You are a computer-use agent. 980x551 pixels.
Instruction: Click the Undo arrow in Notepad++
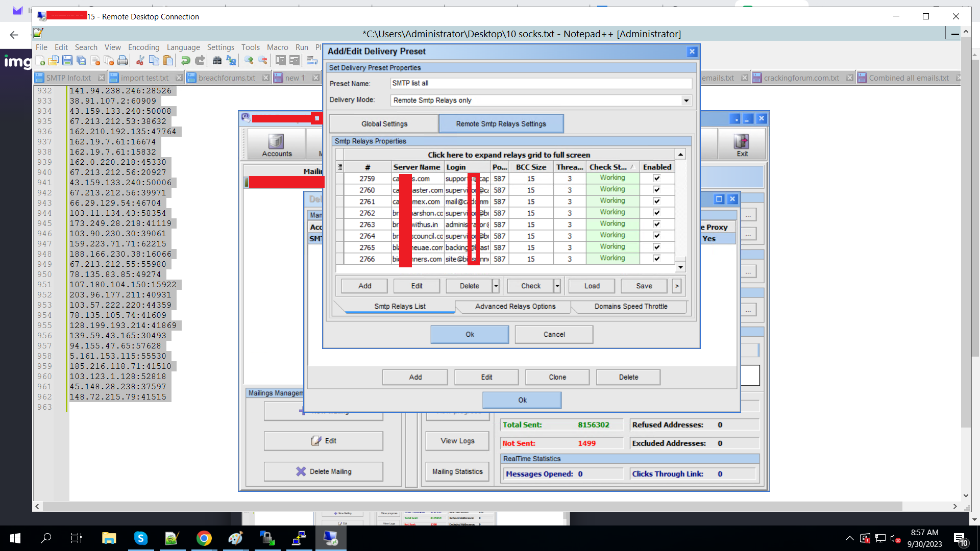coord(186,61)
